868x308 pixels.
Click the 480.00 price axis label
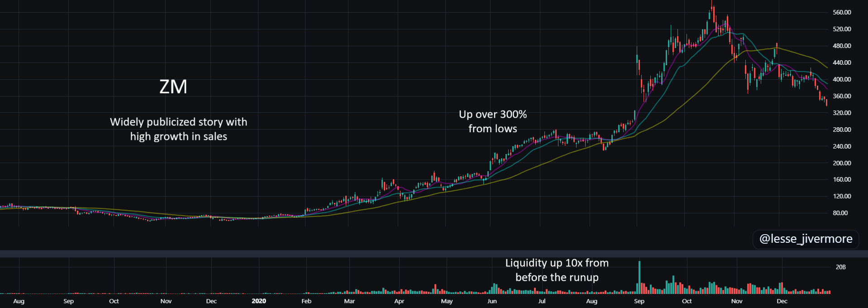pos(842,46)
